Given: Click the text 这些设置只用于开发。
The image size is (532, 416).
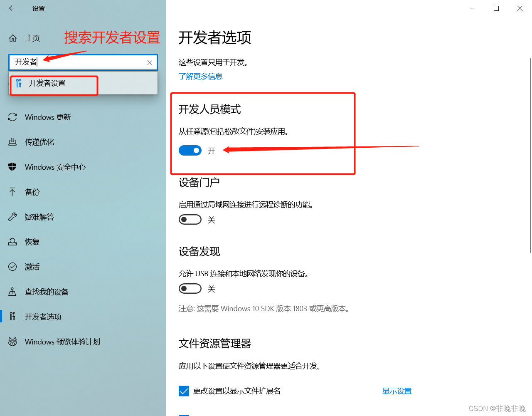Looking at the screenshot, I should tap(214, 62).
